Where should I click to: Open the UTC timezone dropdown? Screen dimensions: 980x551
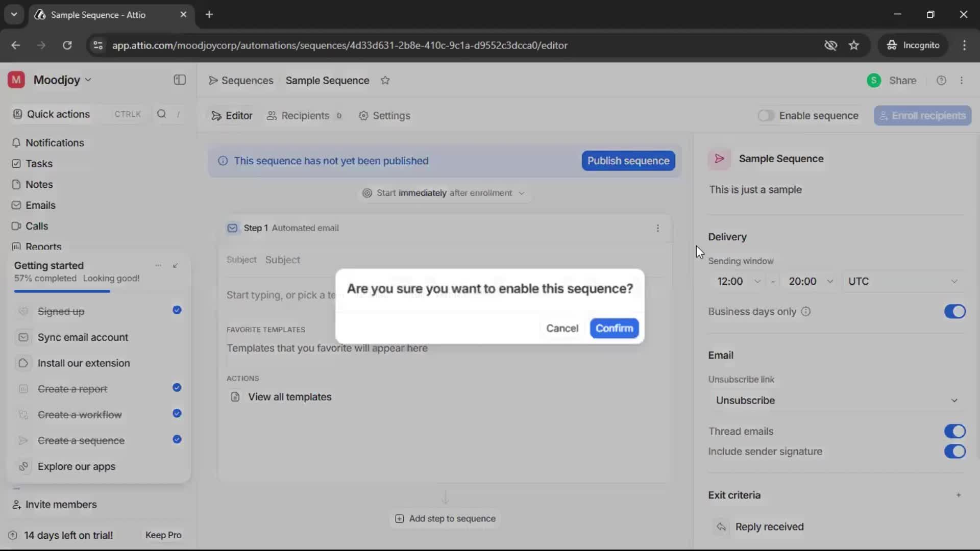pos(903,281)
